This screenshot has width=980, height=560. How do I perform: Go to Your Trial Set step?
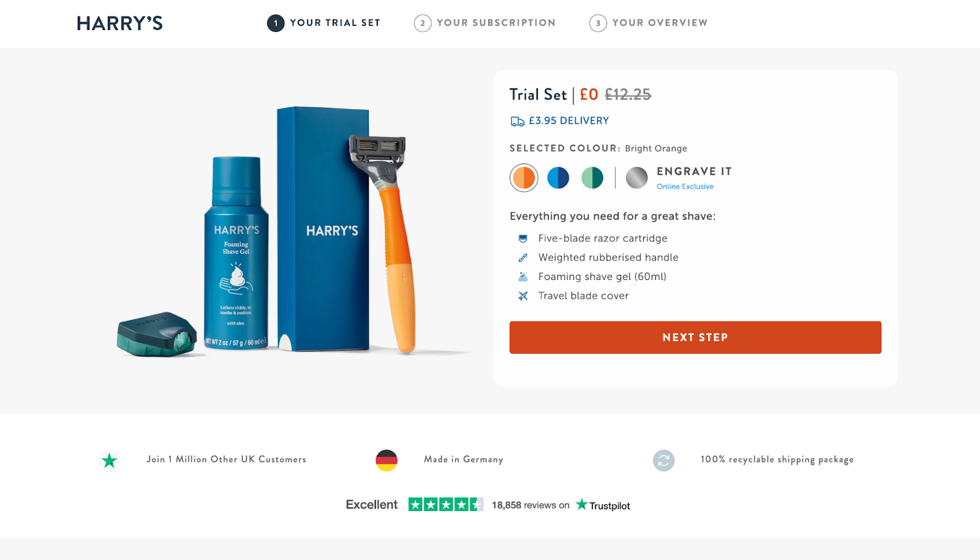(324, 23)
